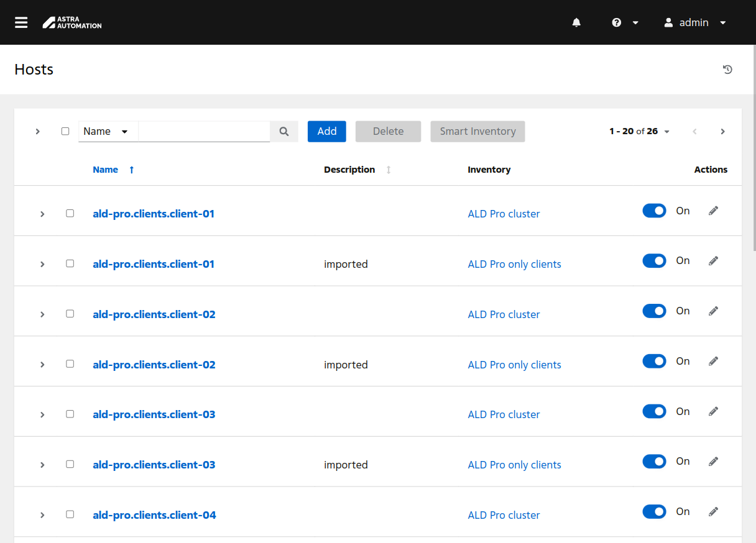This screenshot has width=756, height=543.
Task: Expand the client-04 row details
Action: [x=42, y=515]
